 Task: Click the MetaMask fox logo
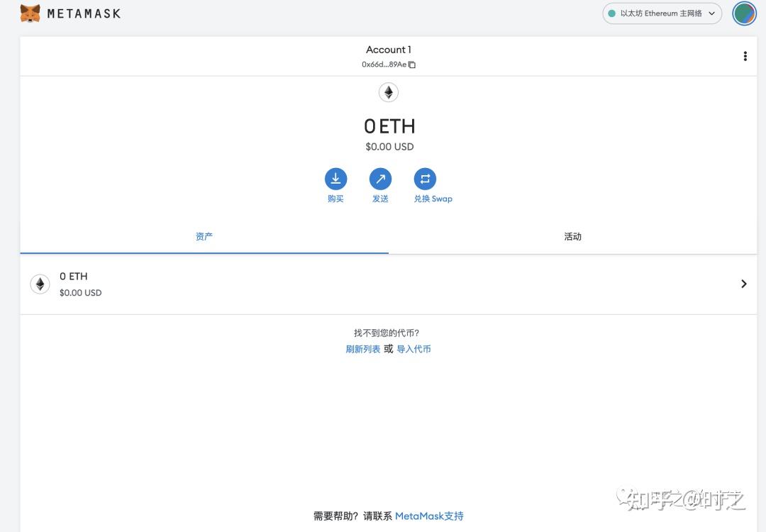30,12
